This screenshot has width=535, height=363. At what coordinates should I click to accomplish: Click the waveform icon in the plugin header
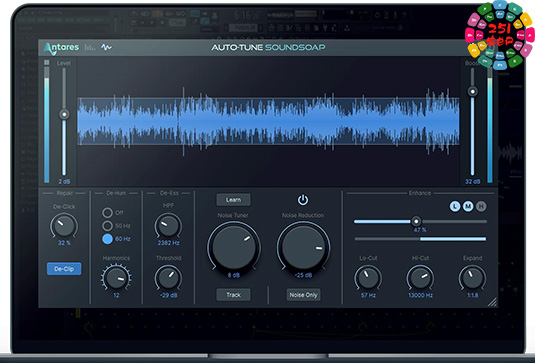[x=106, y=47]
